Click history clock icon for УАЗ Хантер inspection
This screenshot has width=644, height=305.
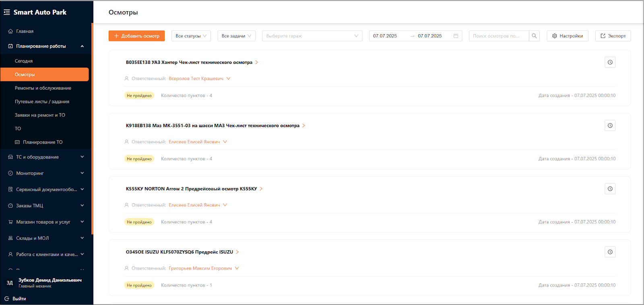[610, 62]
